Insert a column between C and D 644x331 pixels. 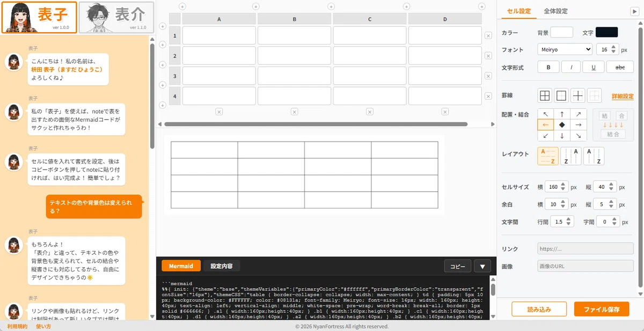coord(406,6)
